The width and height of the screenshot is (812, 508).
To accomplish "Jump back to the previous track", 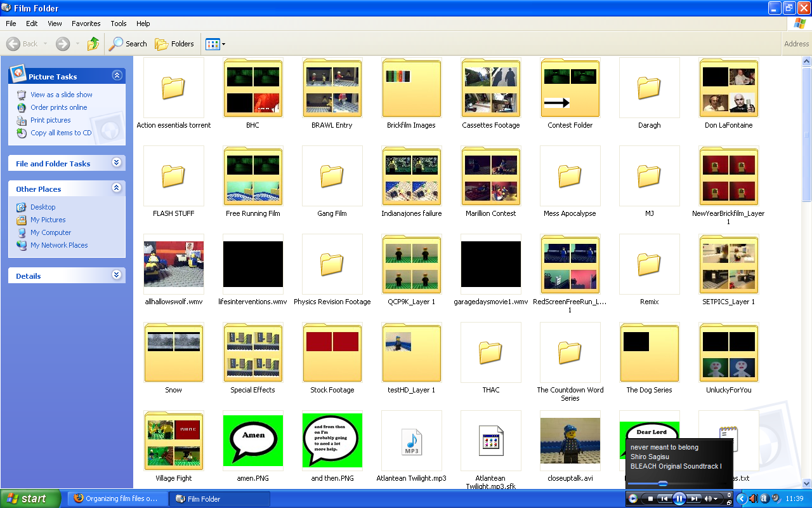I will pyautogui.click(x=664, y=498).
